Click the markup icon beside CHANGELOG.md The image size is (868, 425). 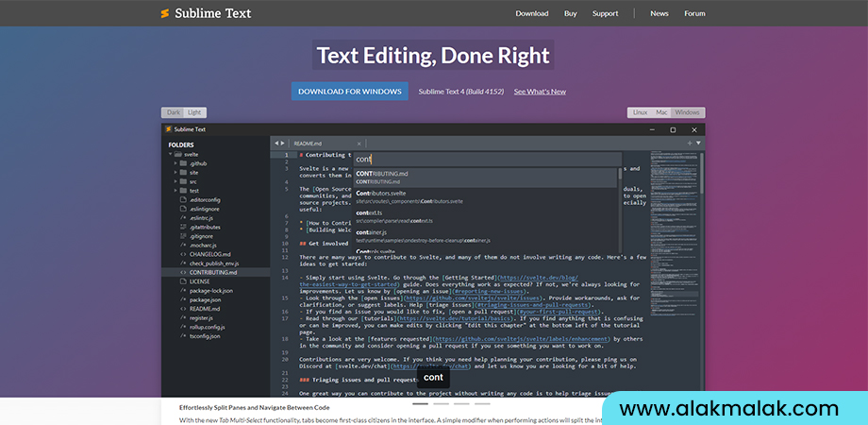point(183,254)
